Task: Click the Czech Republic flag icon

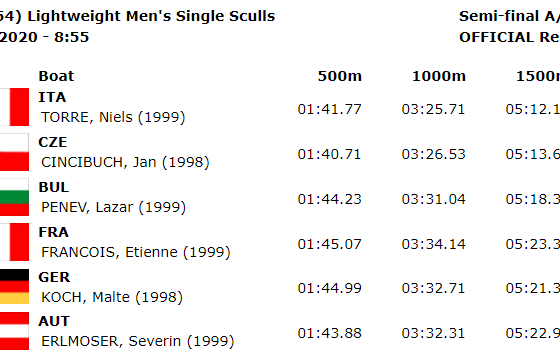Action: click(x=14, y=152)
